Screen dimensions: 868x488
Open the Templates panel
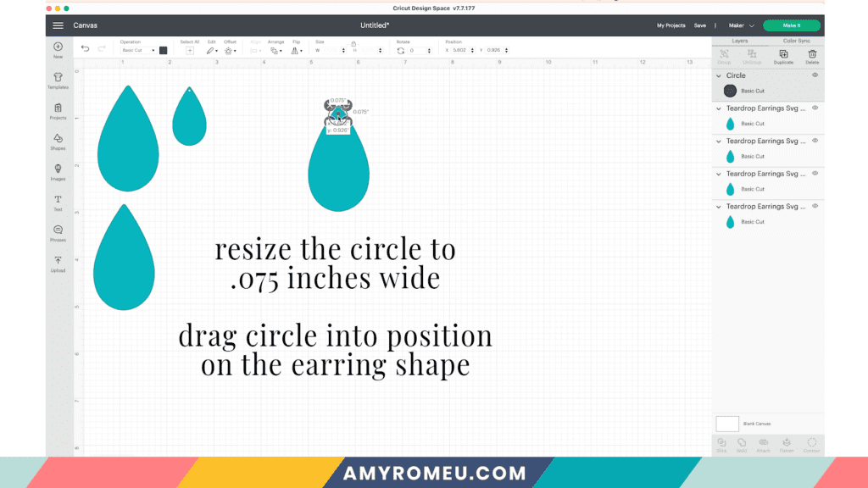click(x=58, y=80)
